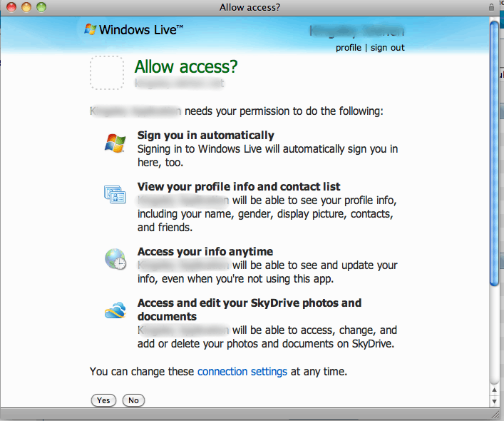
Task: Click the Access your info anytime heading
Action: (x=205, y=251)
